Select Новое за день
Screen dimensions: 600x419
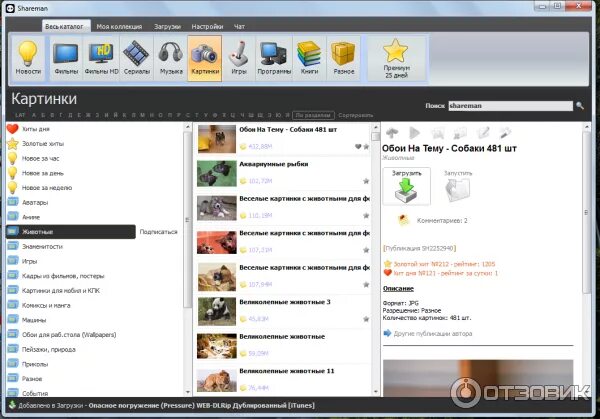coord(42,173)
